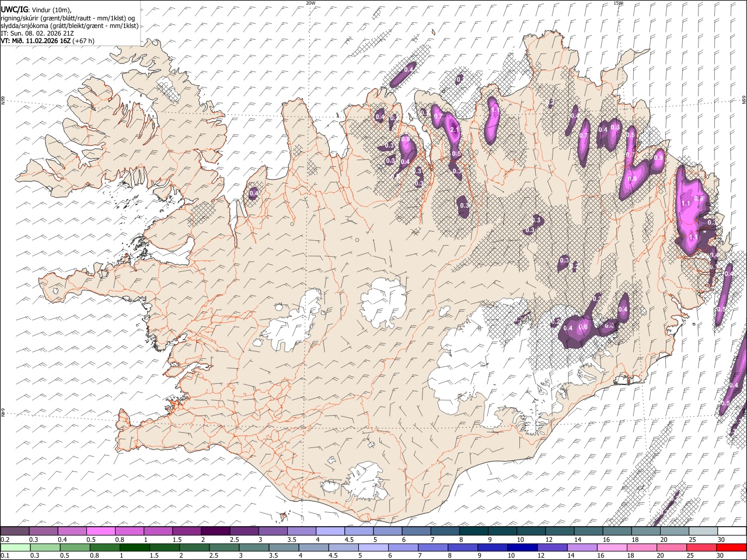Click the 'IT: Sun. 08. 02. 2026 21Z' line

click(x=37, y=33)
